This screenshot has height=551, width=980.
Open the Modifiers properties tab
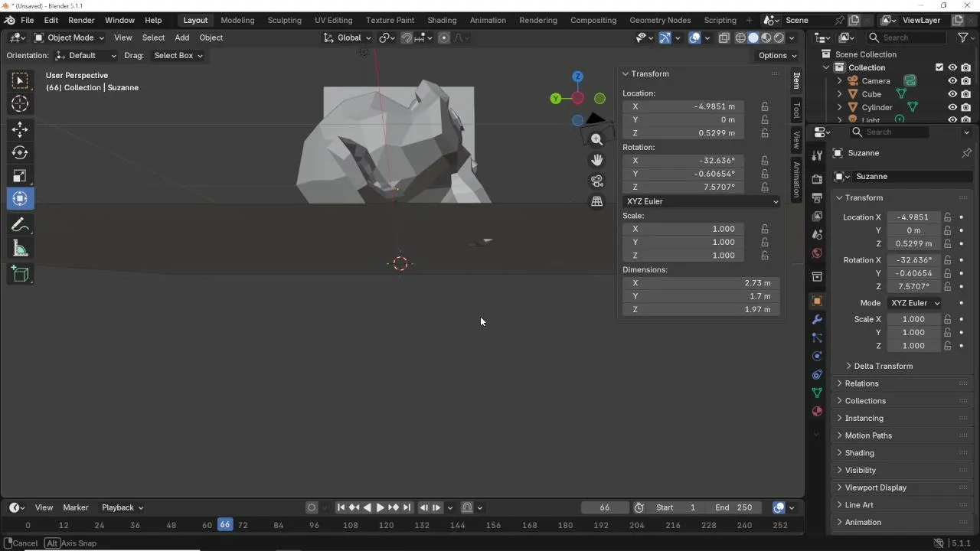(x=817, y=319)
